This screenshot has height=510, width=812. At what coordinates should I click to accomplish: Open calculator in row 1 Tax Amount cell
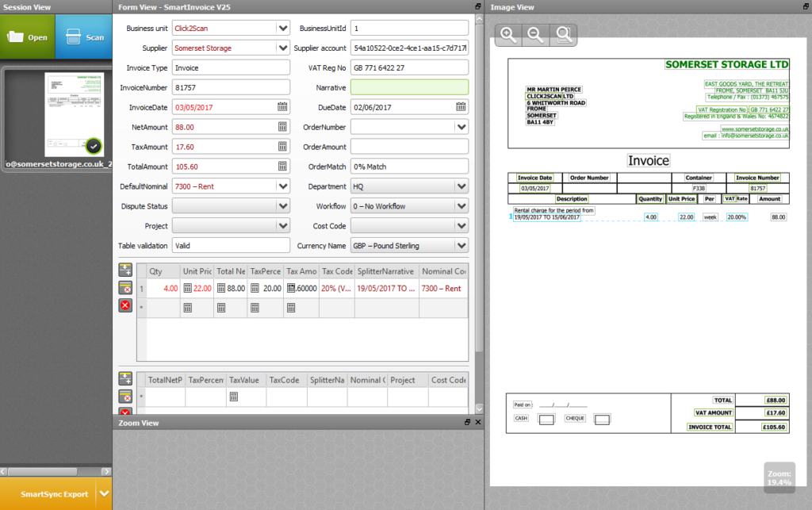pos(291,289)
